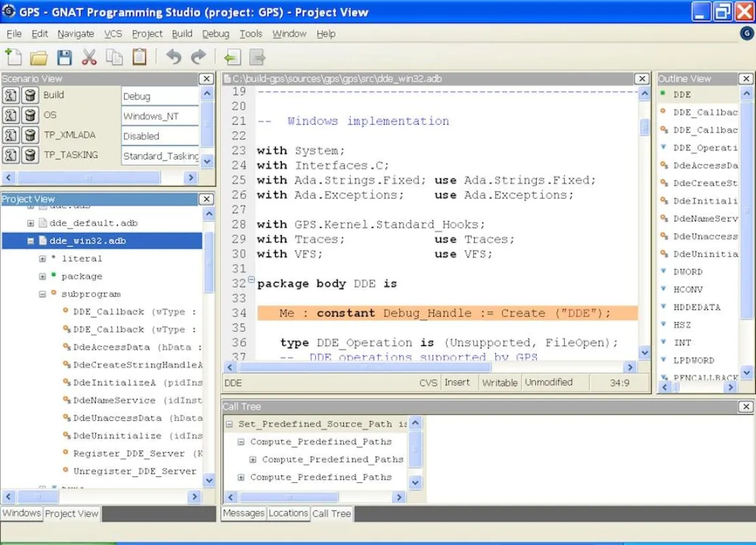Screen dimensions: 756x545
Task: Expand the dde_default.adb tree node
Action: click(31, 223)
